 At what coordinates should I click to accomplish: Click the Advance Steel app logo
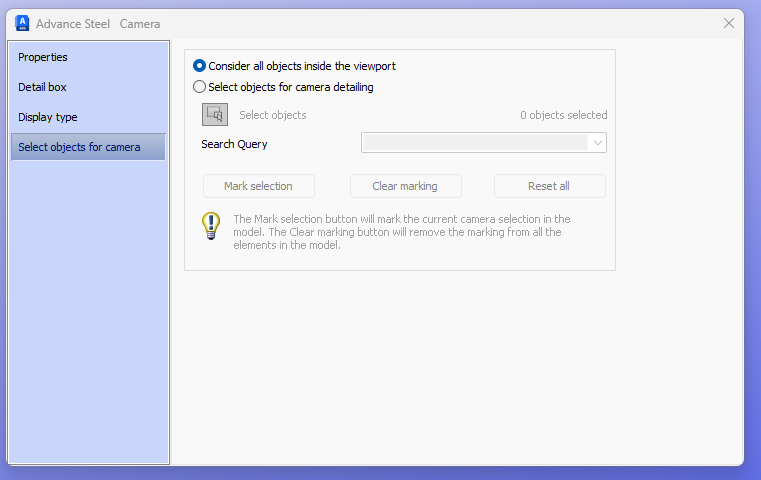[22, 23]
